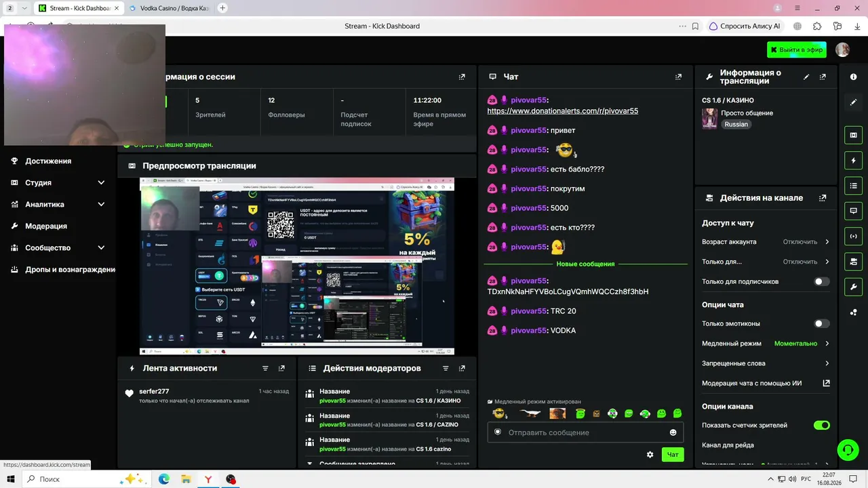Image resolution: width=868 pixels, height=488 pixels.
Task: Open the donationalerts.com link in chat
Action: click(x=562, y=111)
